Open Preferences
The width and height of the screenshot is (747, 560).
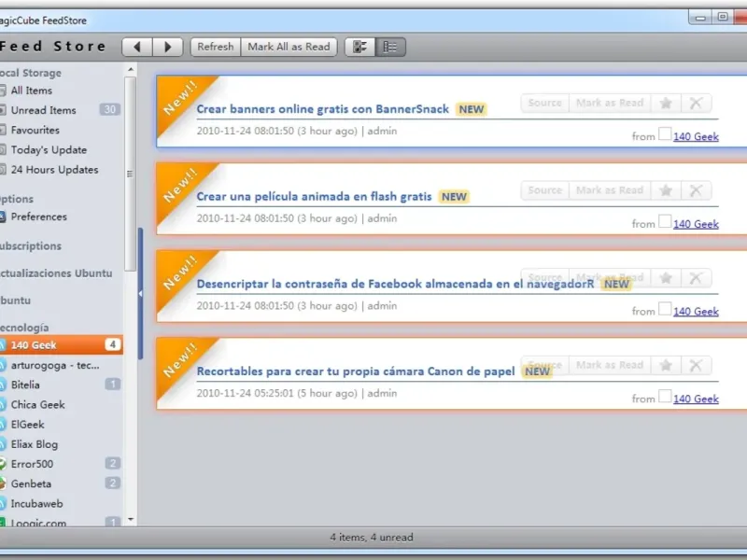point(38,217)
